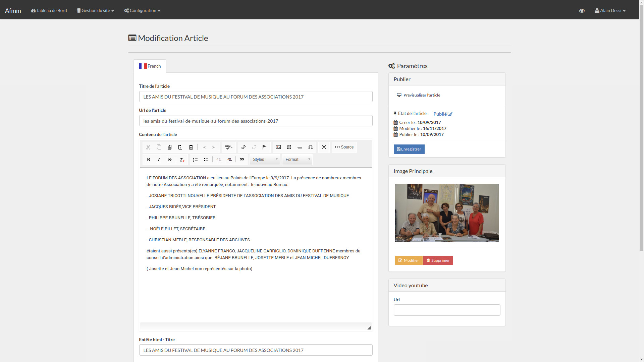Image resolution: width=644 pixels, height=362 pixels.
Task: Open the Styles dropdown
Action: click(265, 160)
